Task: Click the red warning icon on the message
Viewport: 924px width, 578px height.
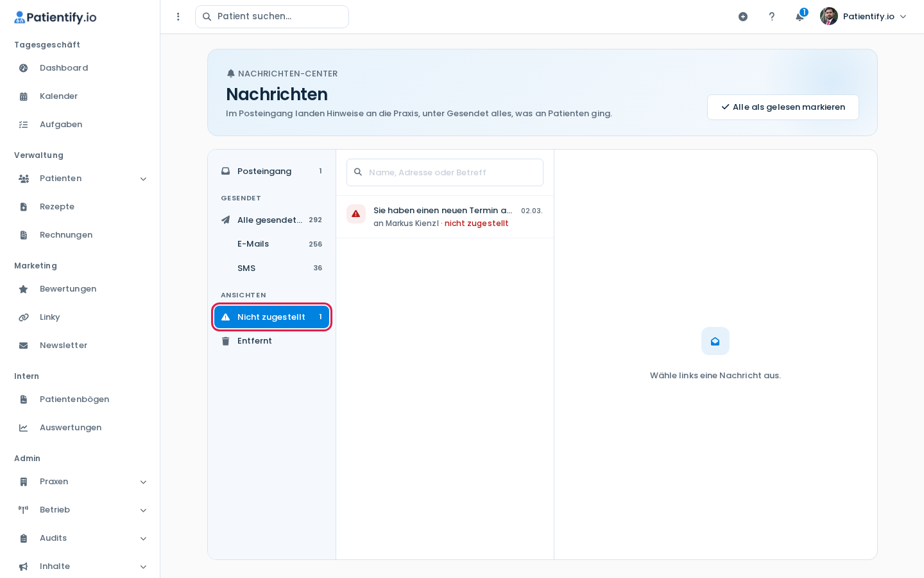Action: pyautogui.click(x=356, y=214)
